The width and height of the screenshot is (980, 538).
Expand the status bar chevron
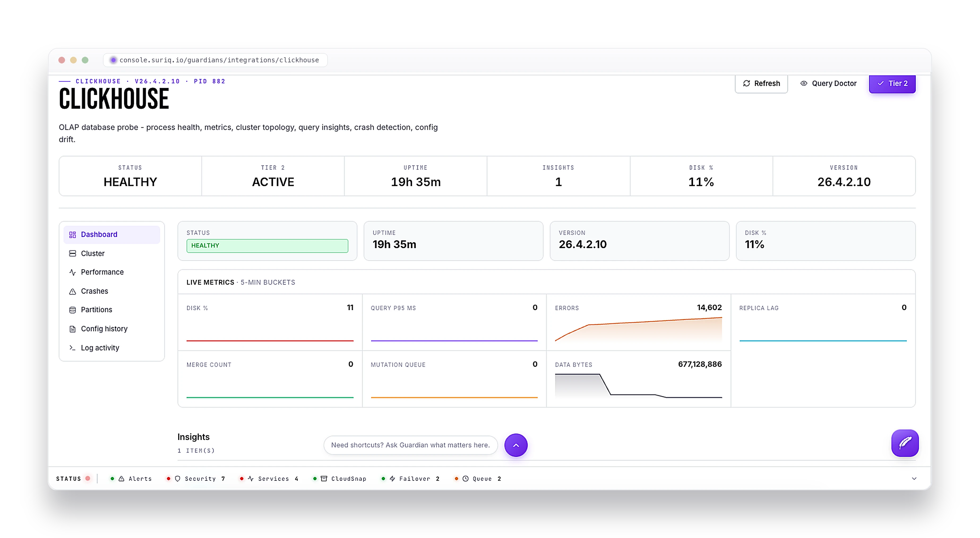[x=914, y=479]
